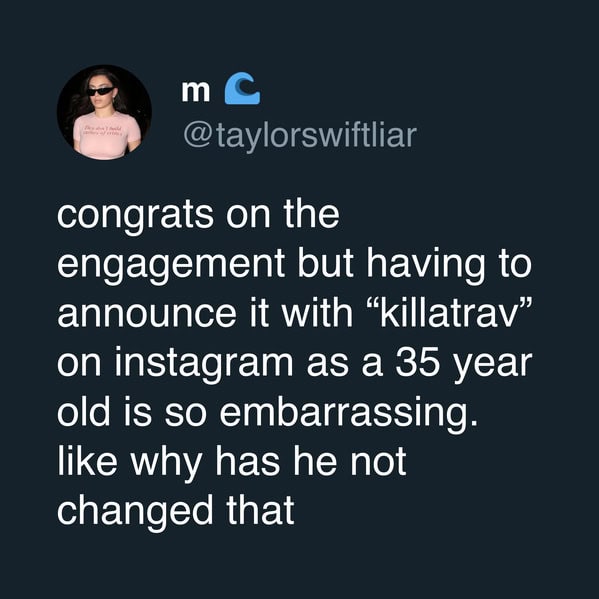Click the word "congrats" in tweet
599x599 pixels.
tap(135, 216)
